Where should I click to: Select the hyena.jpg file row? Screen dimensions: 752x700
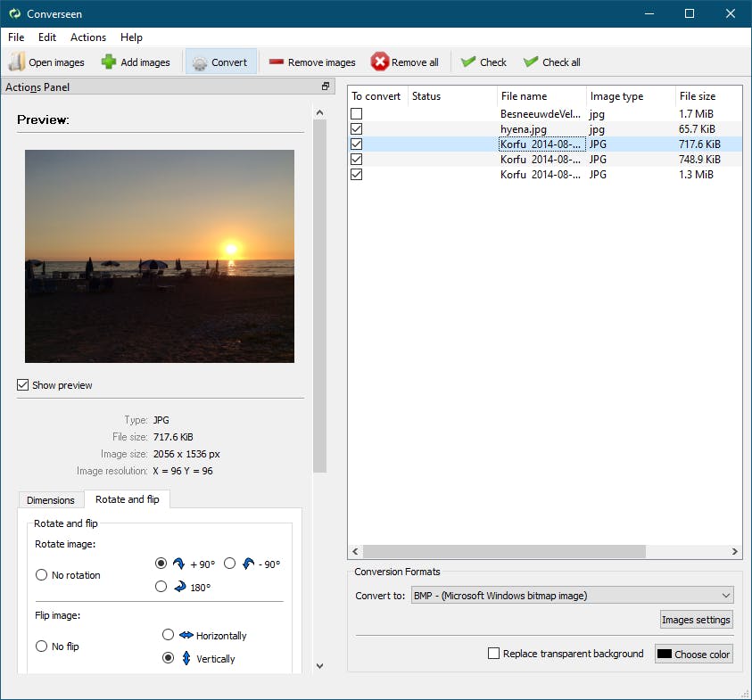click(523, 129)
